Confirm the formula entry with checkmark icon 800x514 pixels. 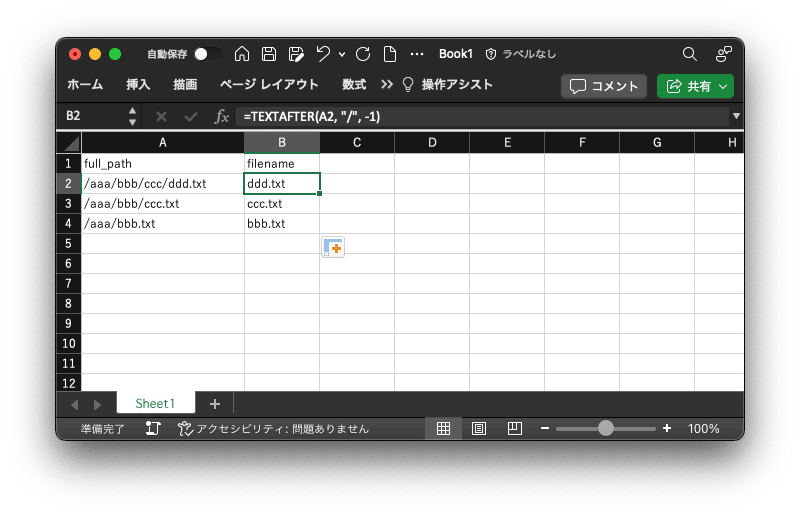click(x=191, y=117)
